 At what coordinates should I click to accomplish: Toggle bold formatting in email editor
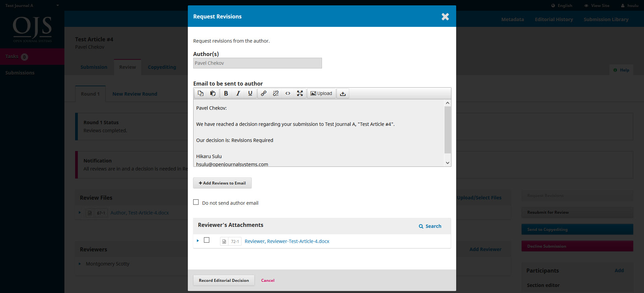(226, 93)
